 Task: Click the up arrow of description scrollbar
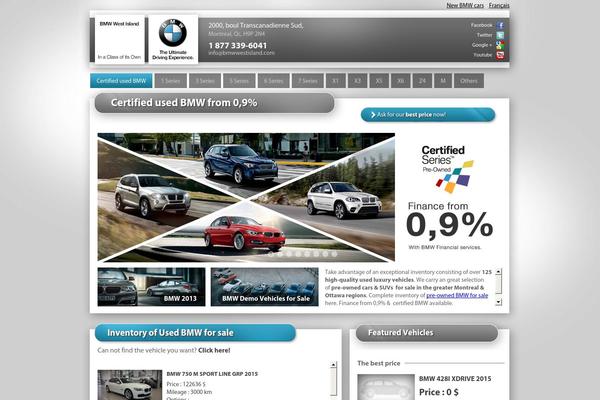(x=498, y=272)
